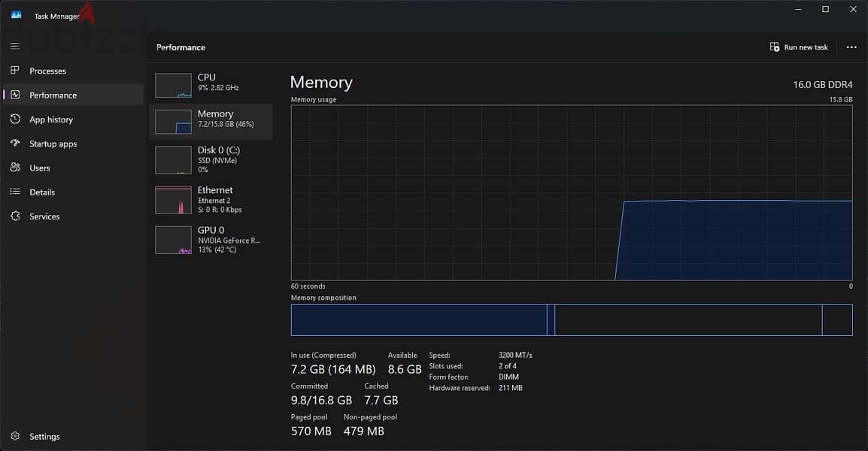The width and height of the screenshot is (868, 451).
Task: Click the Task Manager app icon in title bar
Action: coord(16,15)
